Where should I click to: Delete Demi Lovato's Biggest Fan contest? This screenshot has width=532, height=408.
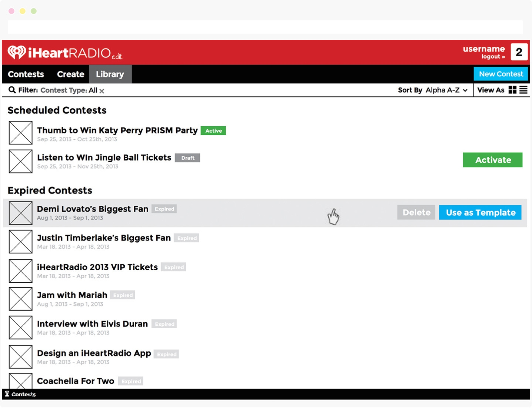pyautogui.click(x=416, y=212)
